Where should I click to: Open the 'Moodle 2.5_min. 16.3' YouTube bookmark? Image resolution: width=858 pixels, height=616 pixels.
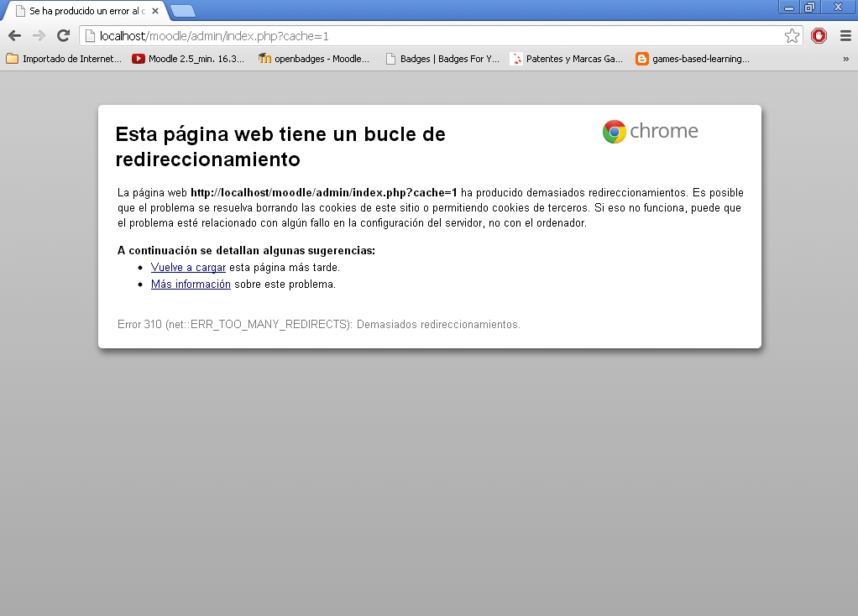coord(188,59)
